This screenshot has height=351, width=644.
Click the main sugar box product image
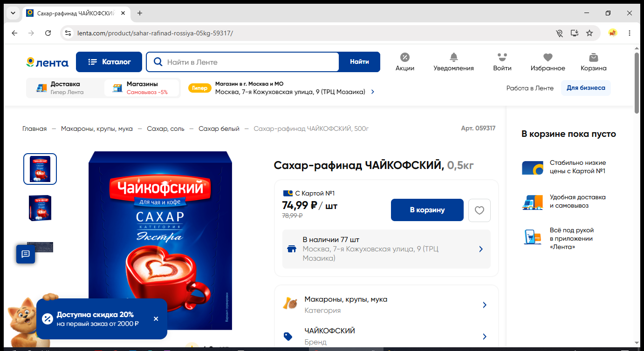coord(160,240)
